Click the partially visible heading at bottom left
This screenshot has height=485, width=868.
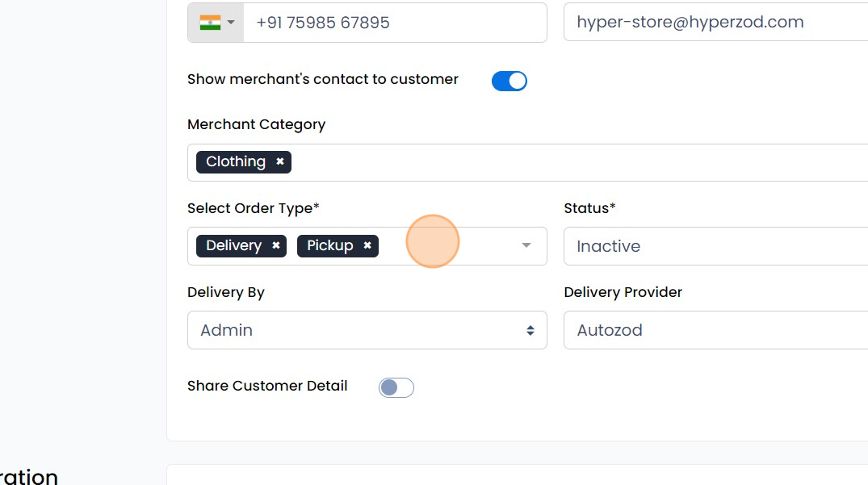tap(29, 476)
